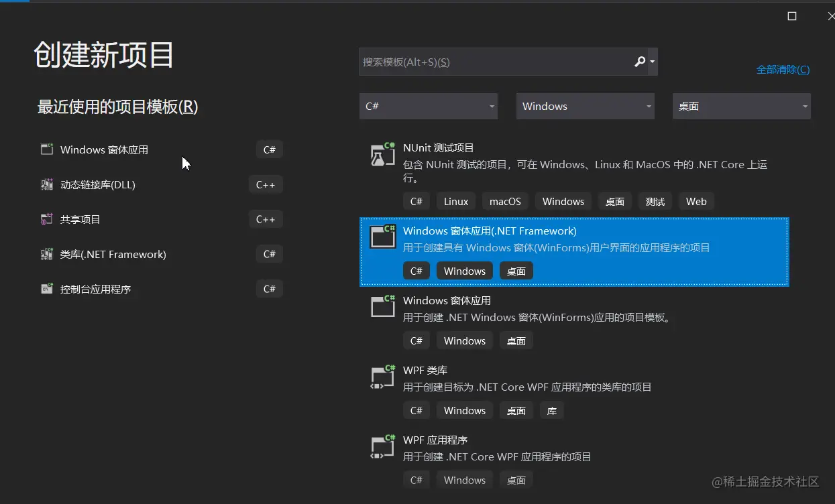Click the Linux tag on NUnit template
The width and height of the screenshot is (835, 504).
456,201
